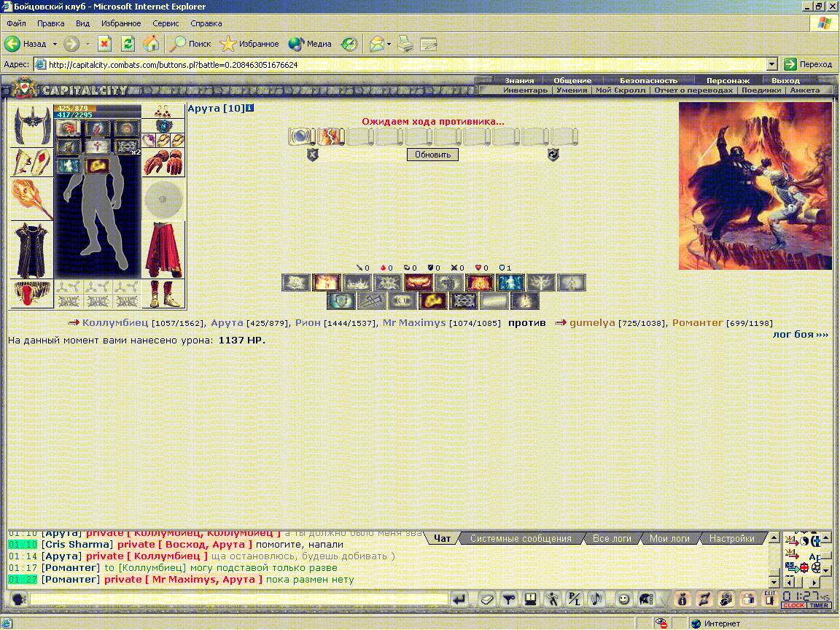Viewport: 840px width, 630px height.
Task: Click the mana bar showing 417/2295
Action: 97,114
